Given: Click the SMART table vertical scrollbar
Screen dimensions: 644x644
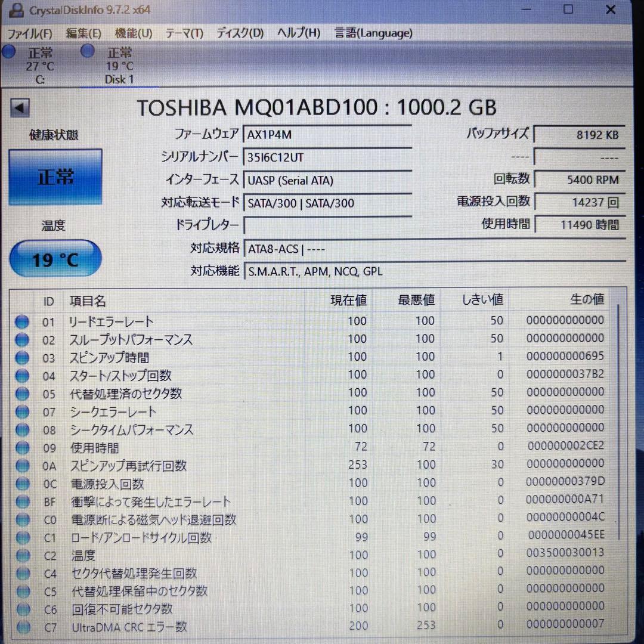Looking at the screenshot, I should tap(618, 421).
